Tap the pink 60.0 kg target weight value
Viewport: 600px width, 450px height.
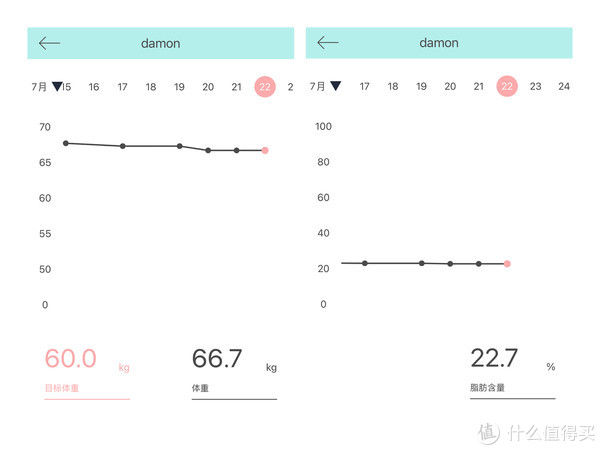71,359
